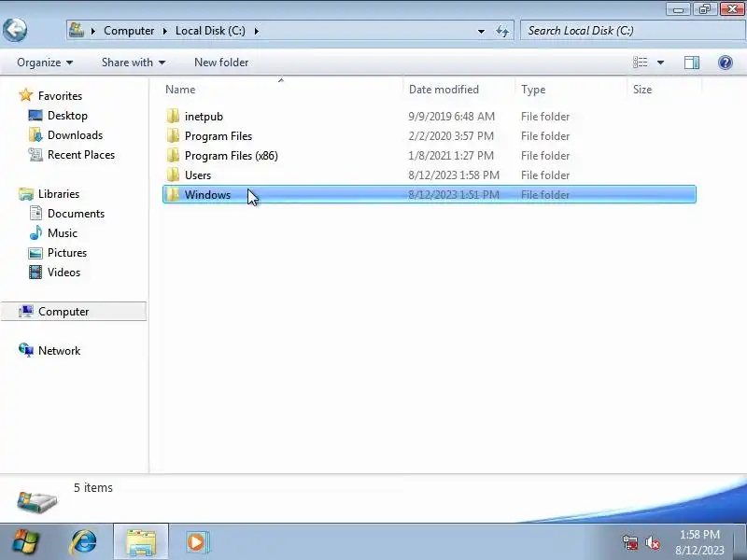Go back with the Back arrow button

[x=15, y=31]
